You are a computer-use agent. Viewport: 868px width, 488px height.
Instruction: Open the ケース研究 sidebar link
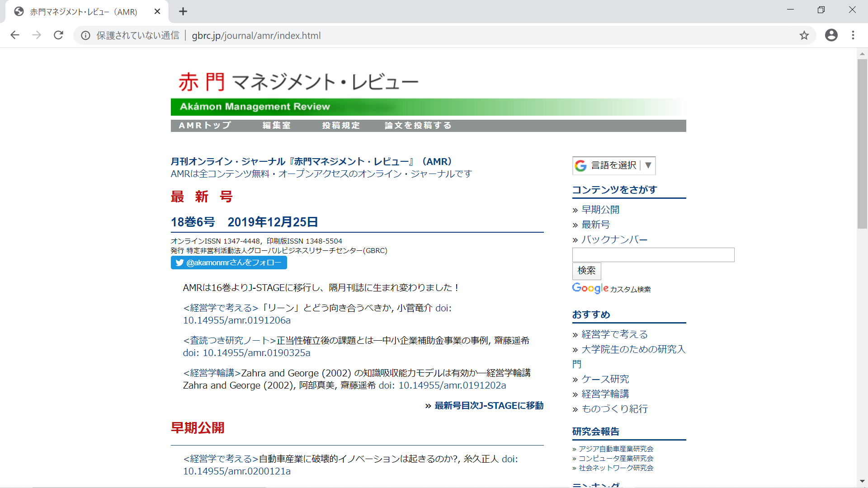[x=605, y=379]
